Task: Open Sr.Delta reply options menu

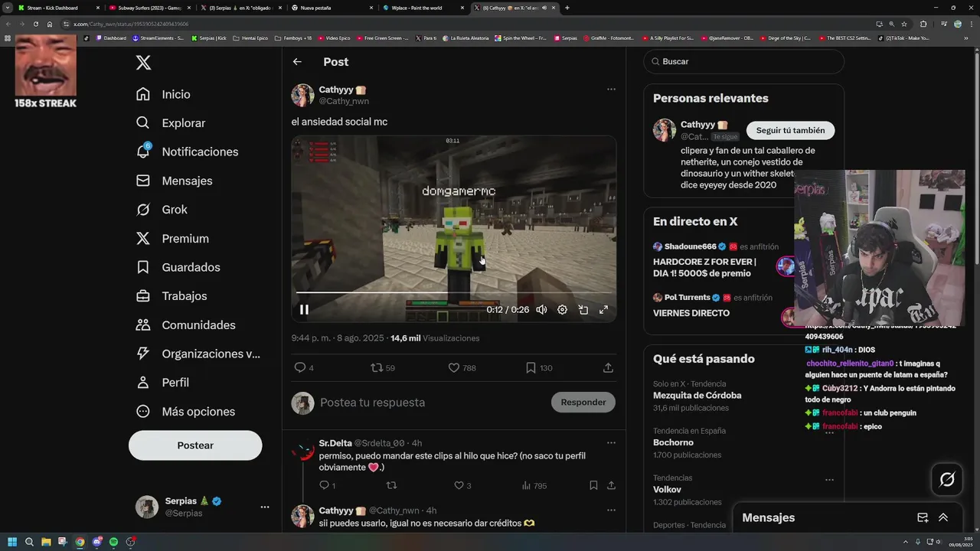Action: tap(611, 442)
